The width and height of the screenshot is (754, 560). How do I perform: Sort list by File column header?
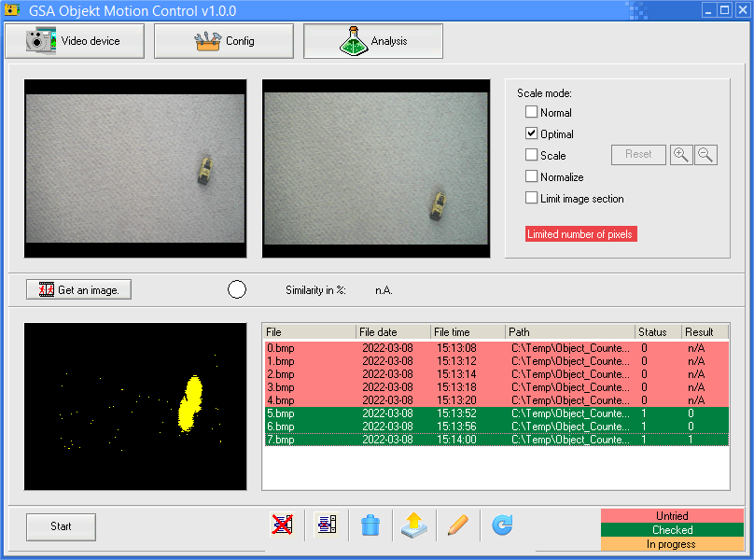pos(309,332)
